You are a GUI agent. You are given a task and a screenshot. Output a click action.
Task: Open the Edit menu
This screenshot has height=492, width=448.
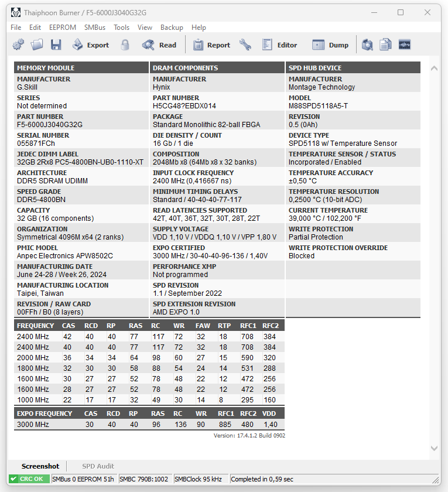pyautogui.click(x=35, y=28)
